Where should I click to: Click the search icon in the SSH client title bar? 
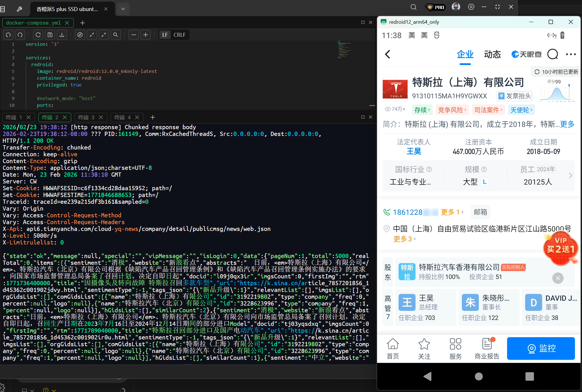[x=414, y=7]
